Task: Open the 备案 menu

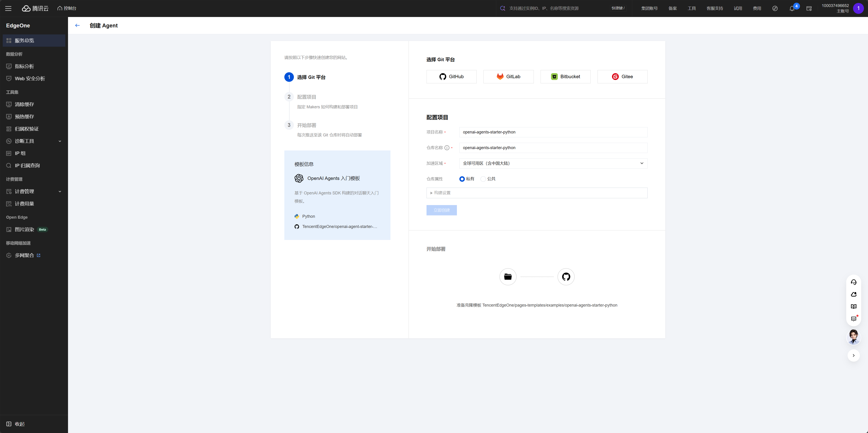Action: point(673,8)
